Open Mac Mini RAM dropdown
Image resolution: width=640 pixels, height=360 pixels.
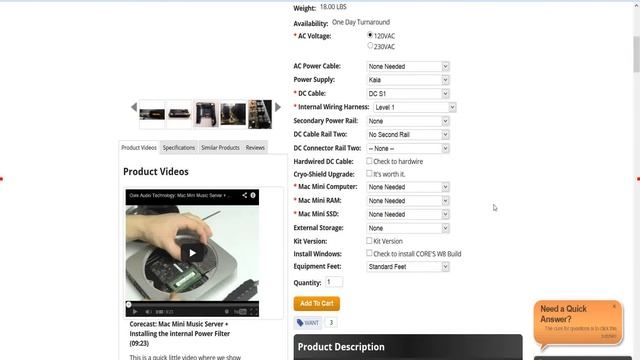click(x=408, y=201)
